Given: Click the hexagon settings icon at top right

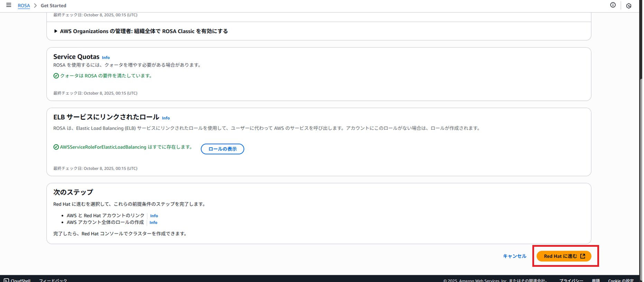Looking at the screenshot, I should (628, 6).
